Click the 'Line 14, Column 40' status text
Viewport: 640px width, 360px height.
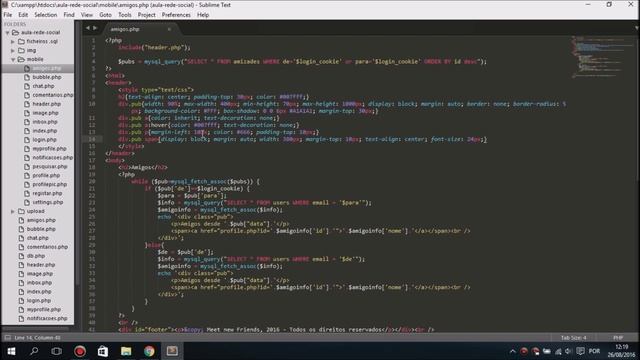[x=37, y=338]
